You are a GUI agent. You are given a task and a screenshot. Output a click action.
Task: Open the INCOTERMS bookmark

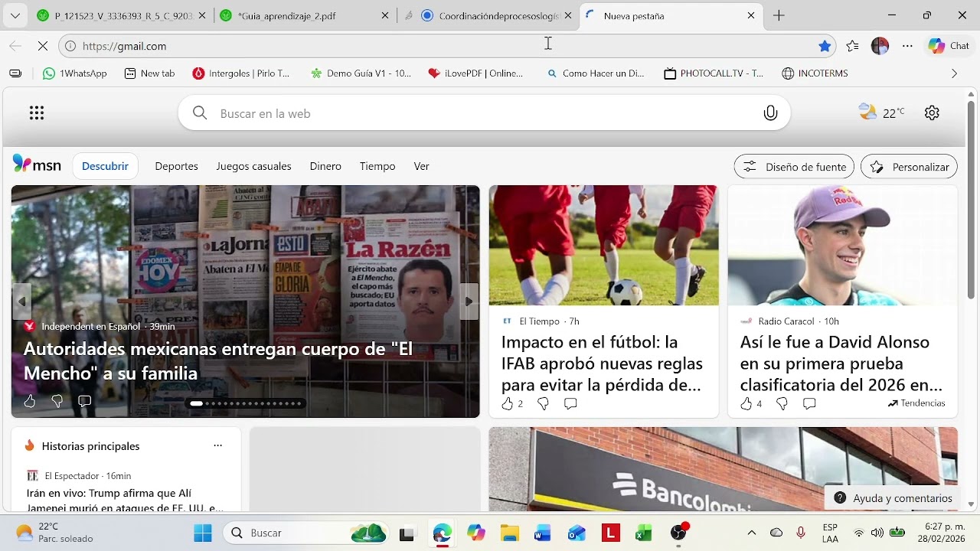tap(815, 73)
